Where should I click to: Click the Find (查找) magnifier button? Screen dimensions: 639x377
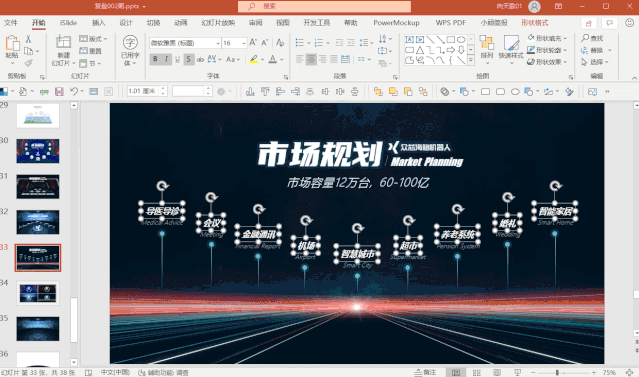coord(592,38)
